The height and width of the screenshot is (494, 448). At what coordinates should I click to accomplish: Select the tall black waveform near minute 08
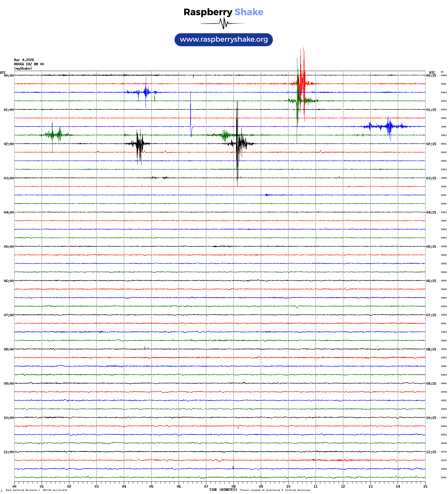(x=237, y=143)
